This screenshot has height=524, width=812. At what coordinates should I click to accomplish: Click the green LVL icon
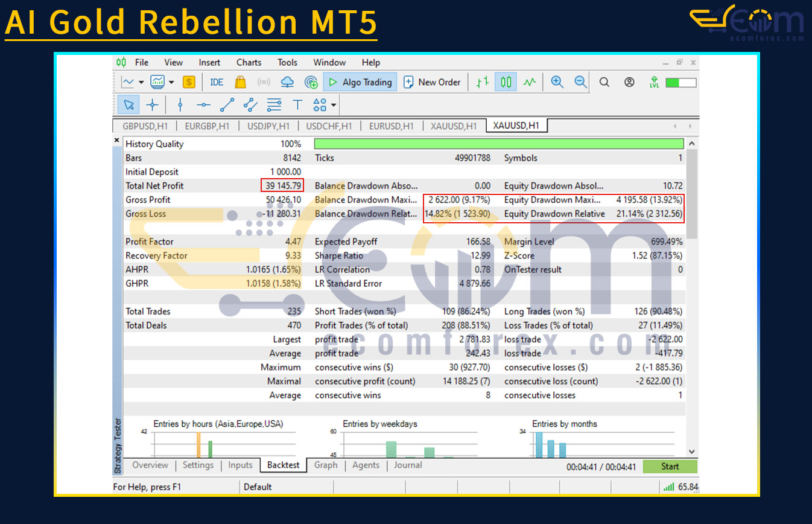(x=654, y=82)
